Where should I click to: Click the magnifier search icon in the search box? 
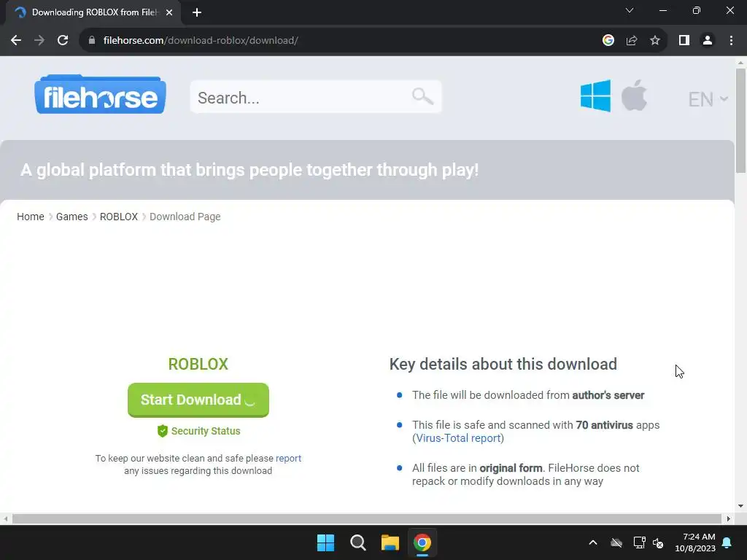point(422,97)
